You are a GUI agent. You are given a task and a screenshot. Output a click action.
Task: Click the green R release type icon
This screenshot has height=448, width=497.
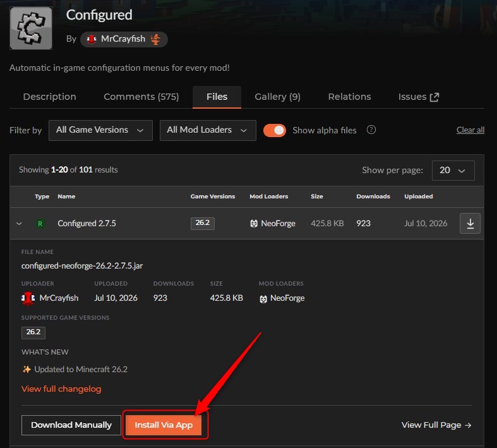point(40,224)
